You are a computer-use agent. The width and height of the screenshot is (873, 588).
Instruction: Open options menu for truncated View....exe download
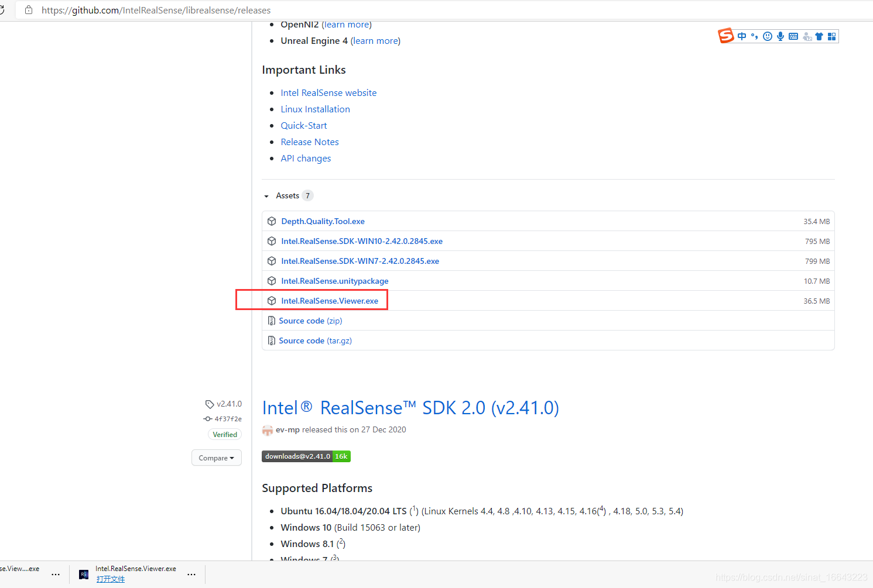[56, 575]
